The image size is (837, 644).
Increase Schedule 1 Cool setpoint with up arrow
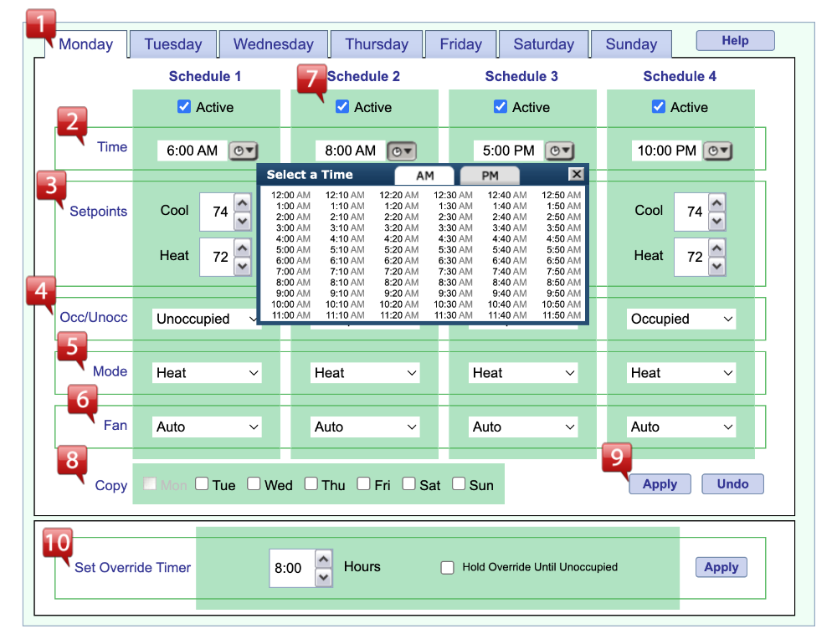pyautogui.click(x=242, y=202)
